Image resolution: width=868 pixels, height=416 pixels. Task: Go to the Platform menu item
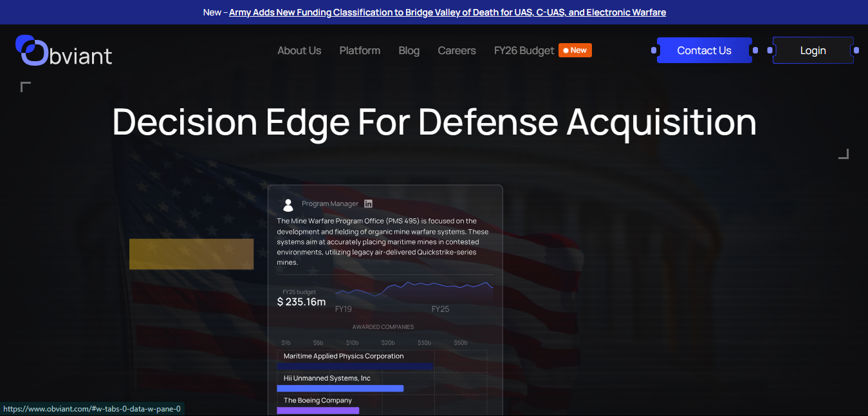(360, 50)
